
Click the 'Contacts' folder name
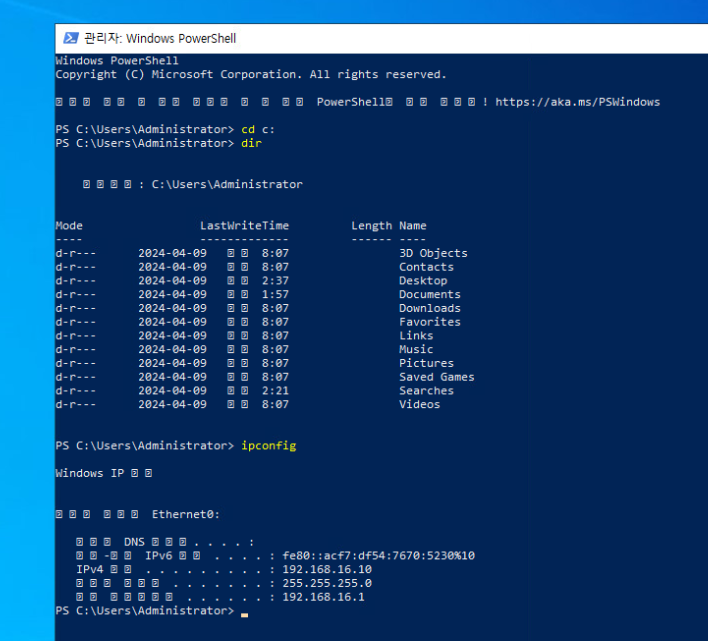coord(426,267)
